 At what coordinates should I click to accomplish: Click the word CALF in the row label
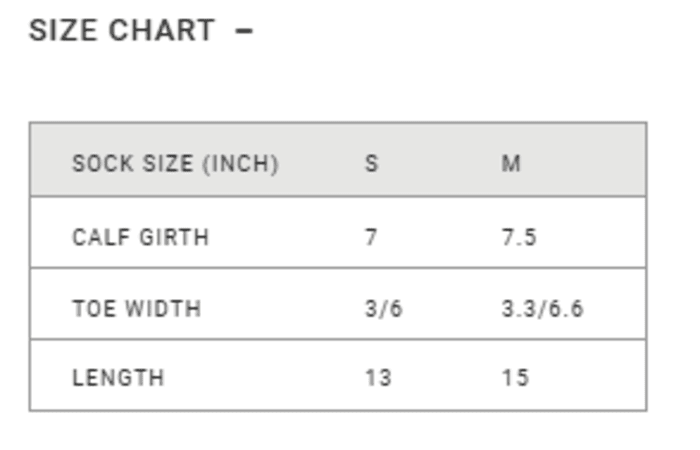(x=98, y=237)
